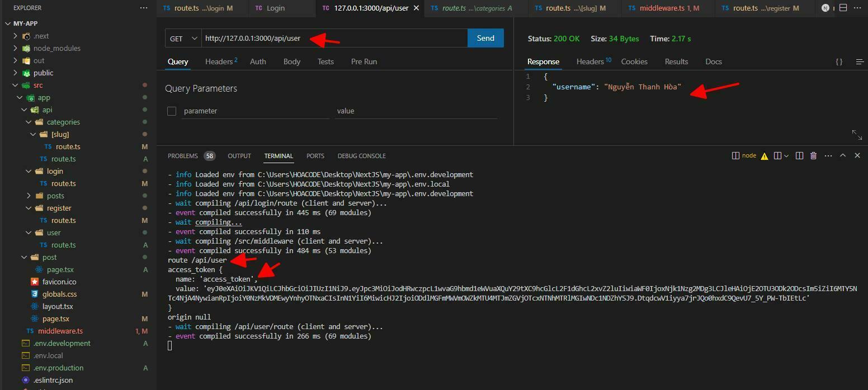Open the Cookies response tab

click(634, 61)
